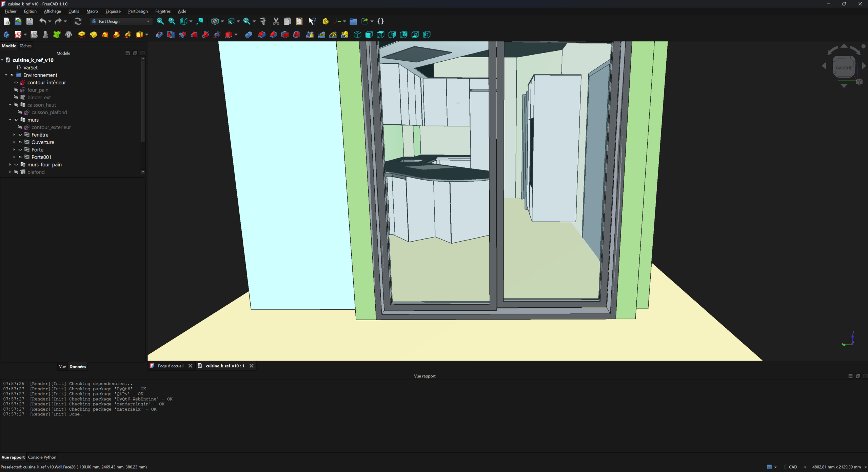Close the cuisine_k_ref_v10 document tab
868x472 pixels.
click(252, 366)
